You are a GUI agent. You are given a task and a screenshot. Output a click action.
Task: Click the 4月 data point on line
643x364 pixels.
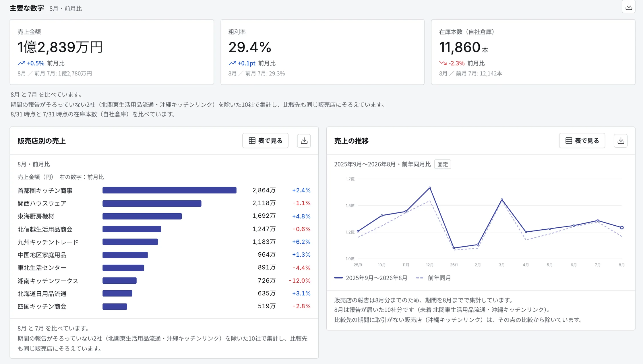tap(526, 232)
